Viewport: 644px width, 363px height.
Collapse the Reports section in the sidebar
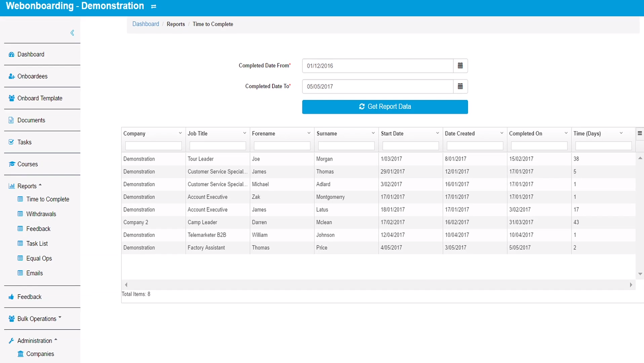40,185
